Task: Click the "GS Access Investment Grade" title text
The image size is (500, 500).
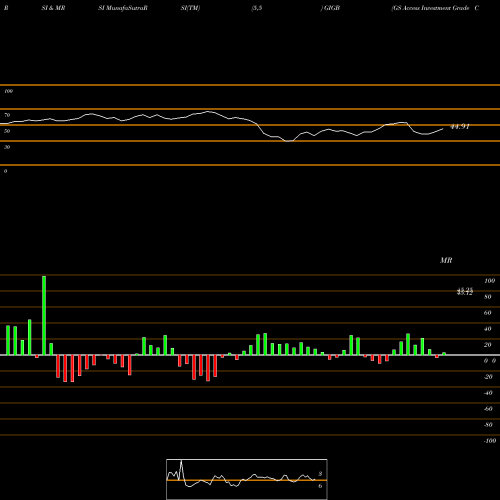Action: (x=431, y=8)
